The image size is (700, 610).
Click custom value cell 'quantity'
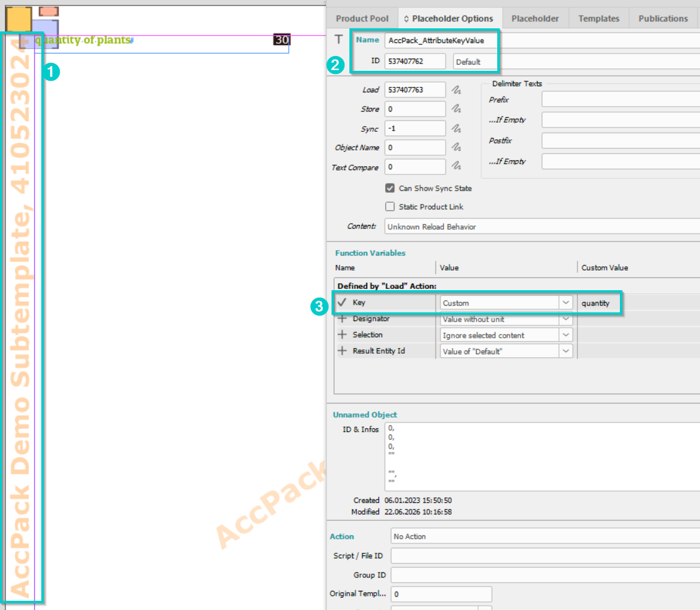click(595, 303)
